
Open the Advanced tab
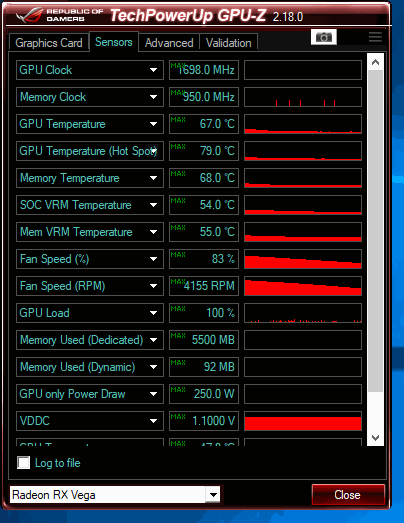click(x=169, y=43)
